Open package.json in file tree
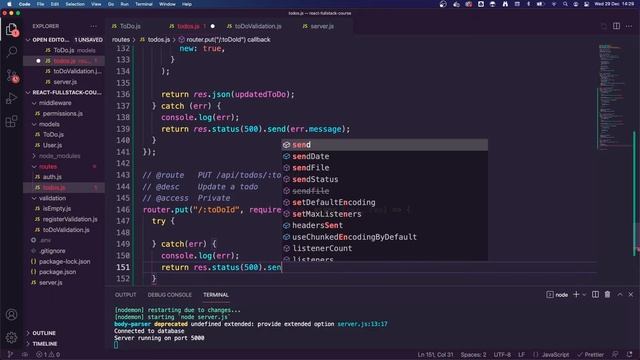The image size is (640, 360). pos(57,272)
